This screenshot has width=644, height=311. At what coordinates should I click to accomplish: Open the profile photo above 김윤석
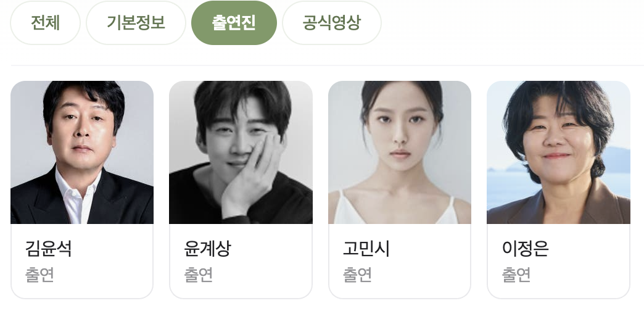tap(82, 152)
